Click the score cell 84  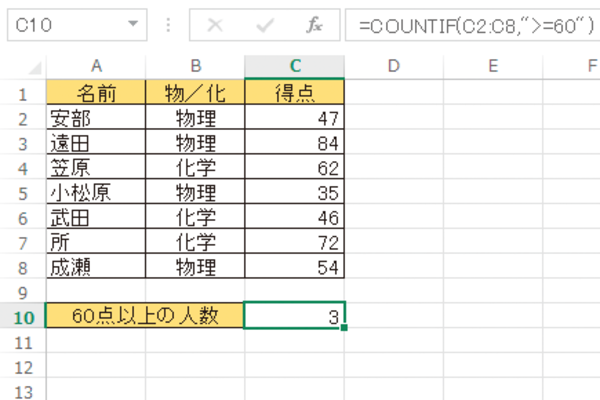pyautogui.click(x=295, y=142)
